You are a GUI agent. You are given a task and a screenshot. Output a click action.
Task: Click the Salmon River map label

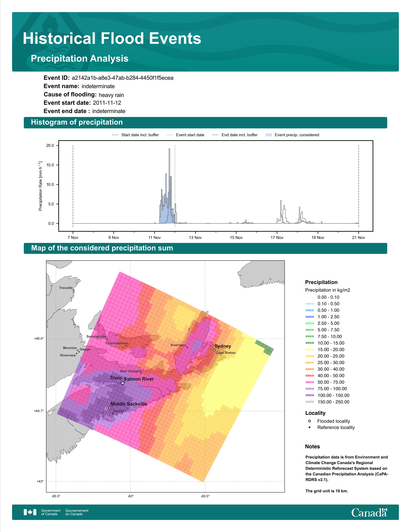click(x=139, y=379)
